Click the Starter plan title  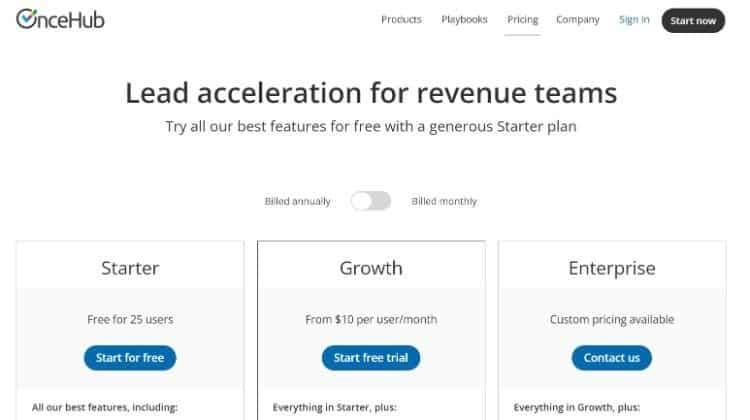point(130,268)
